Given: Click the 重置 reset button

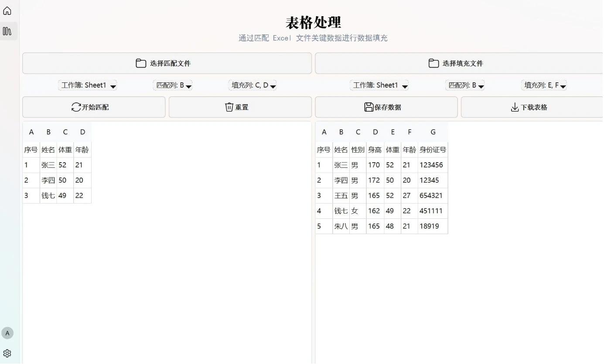Looking at the screenshot, I should [x=240, y=107].
